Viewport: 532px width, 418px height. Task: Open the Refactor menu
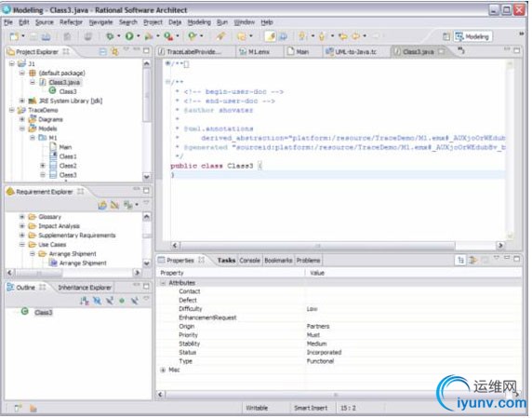tap(72, 22)
